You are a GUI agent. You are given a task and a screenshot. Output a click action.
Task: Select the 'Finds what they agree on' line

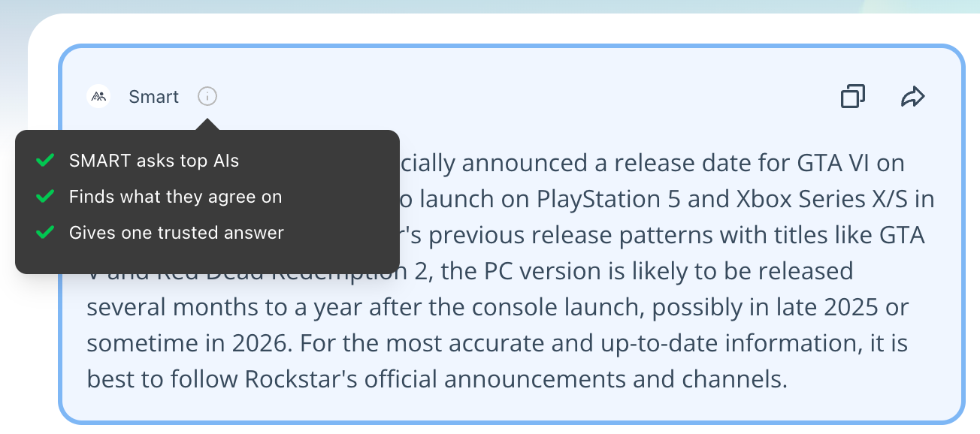175,197
